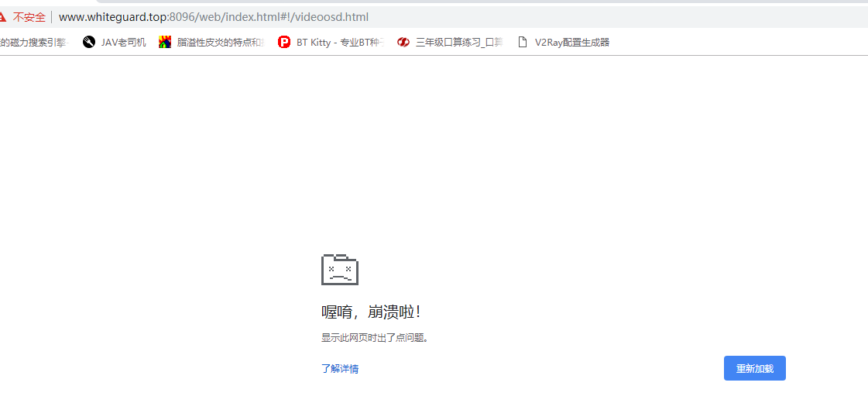
Task: Click the sad folder crash icon
Action: click(340, 270)
